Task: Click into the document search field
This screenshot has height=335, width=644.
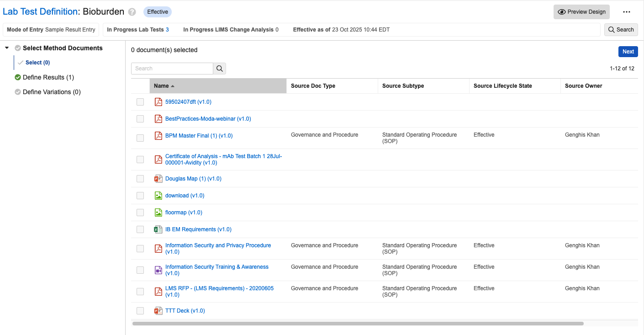Action: point(172,69)
